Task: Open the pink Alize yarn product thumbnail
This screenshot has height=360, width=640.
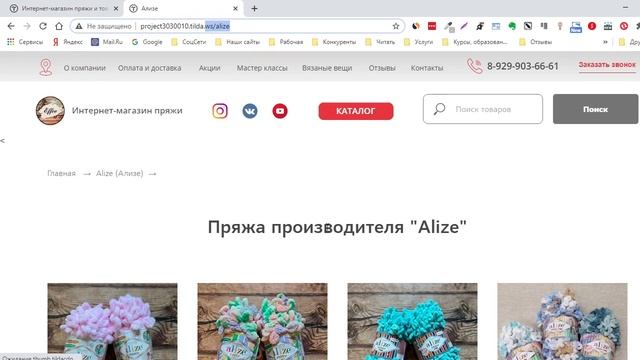Action: click(112, 322)
